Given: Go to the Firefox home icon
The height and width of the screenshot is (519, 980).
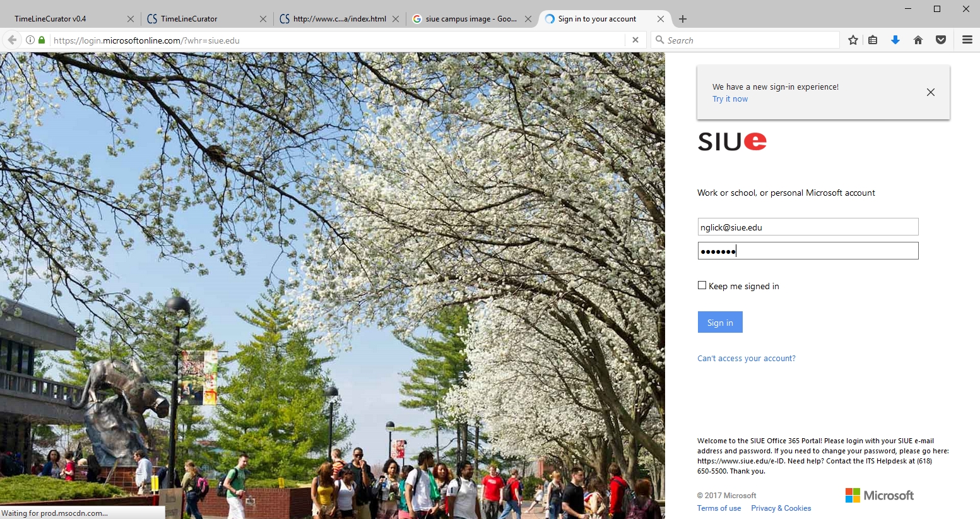Looking at the screenshot, I should point(918,40).
